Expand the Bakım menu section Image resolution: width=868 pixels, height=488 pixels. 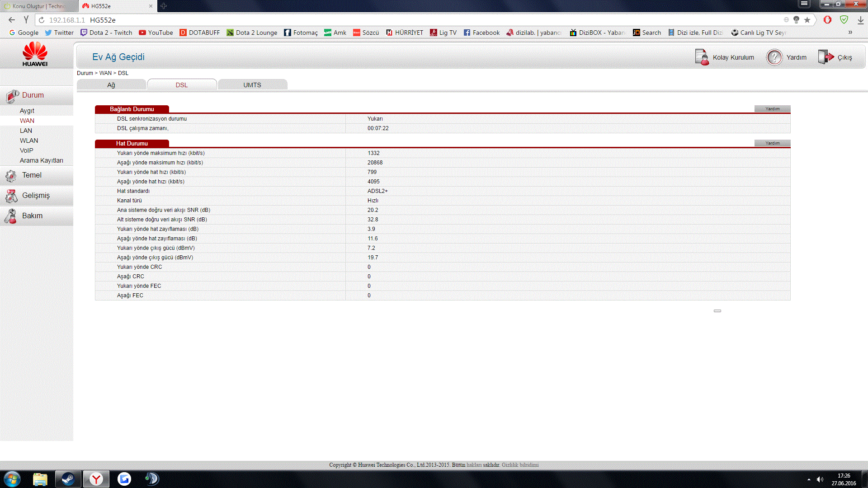32,216
